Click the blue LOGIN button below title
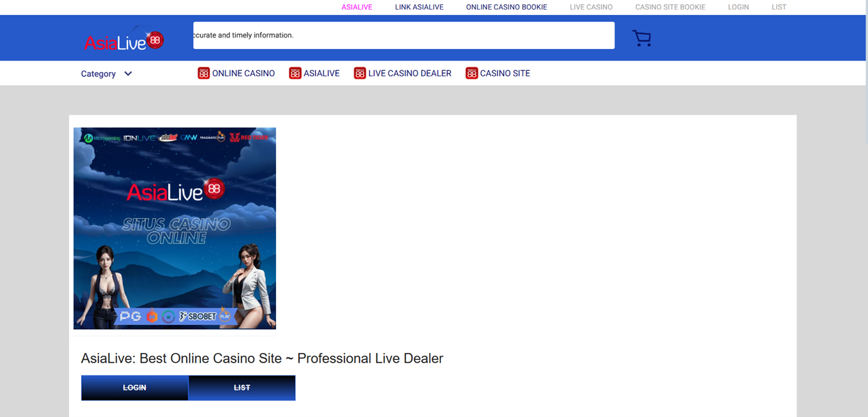 click(134, 388)
